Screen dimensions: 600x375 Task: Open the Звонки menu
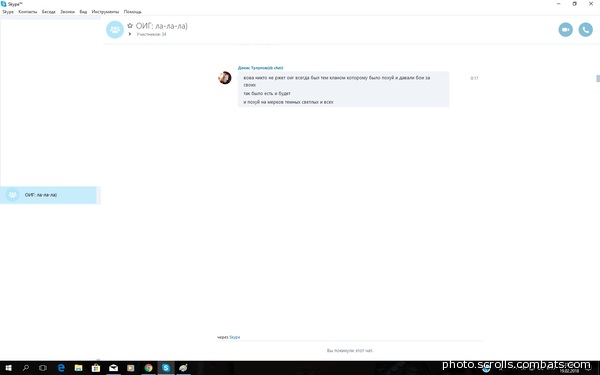click(67, 12)
